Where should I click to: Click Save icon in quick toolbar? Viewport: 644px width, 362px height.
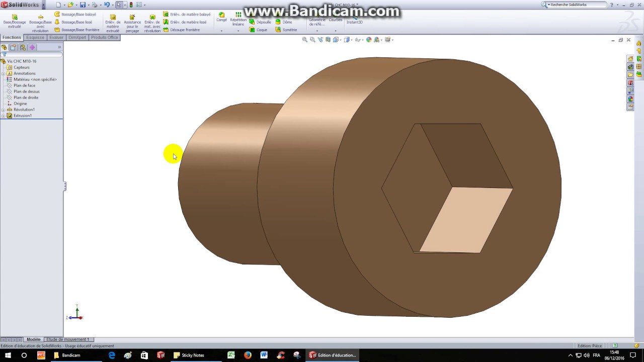tap(83, 5)
